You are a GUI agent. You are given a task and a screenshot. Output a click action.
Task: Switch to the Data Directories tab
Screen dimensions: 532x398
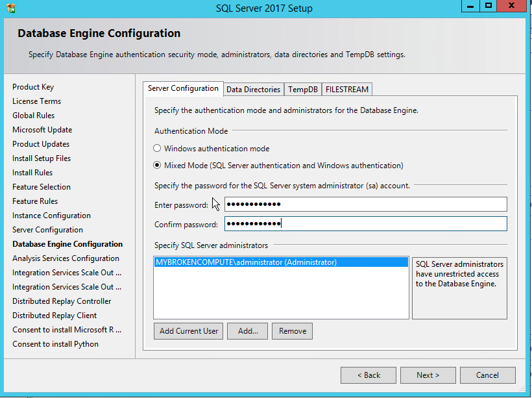coord(253,90)
